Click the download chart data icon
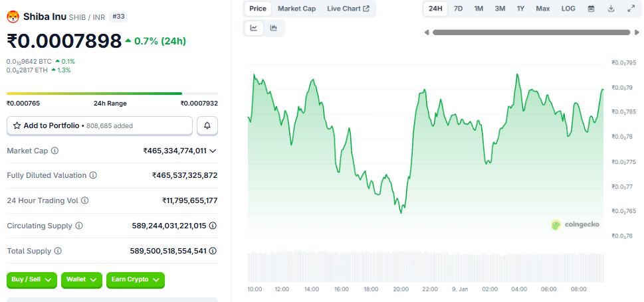 (611, 9)
